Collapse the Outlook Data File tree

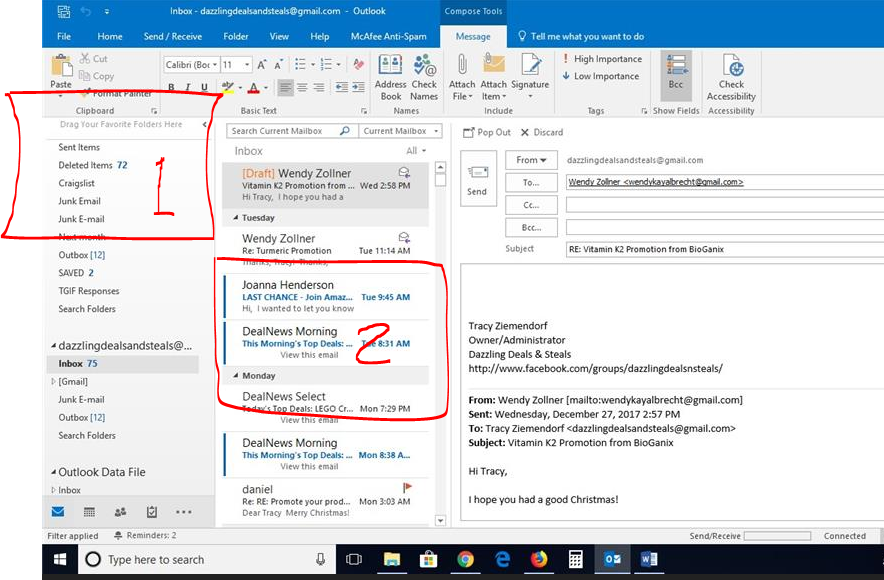54,472
